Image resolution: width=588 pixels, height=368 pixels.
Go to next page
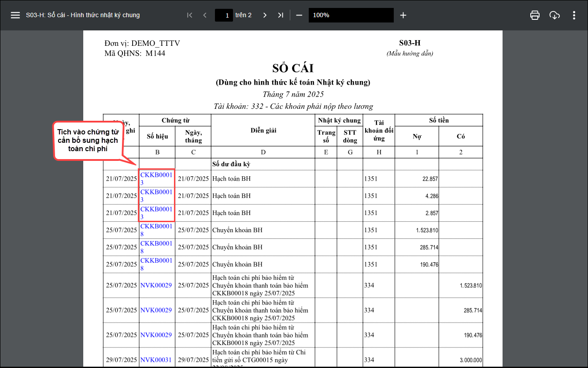(265, 15)
